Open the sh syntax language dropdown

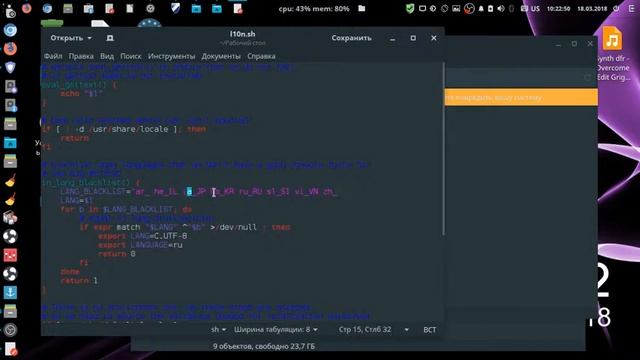(x=218, y=329)
